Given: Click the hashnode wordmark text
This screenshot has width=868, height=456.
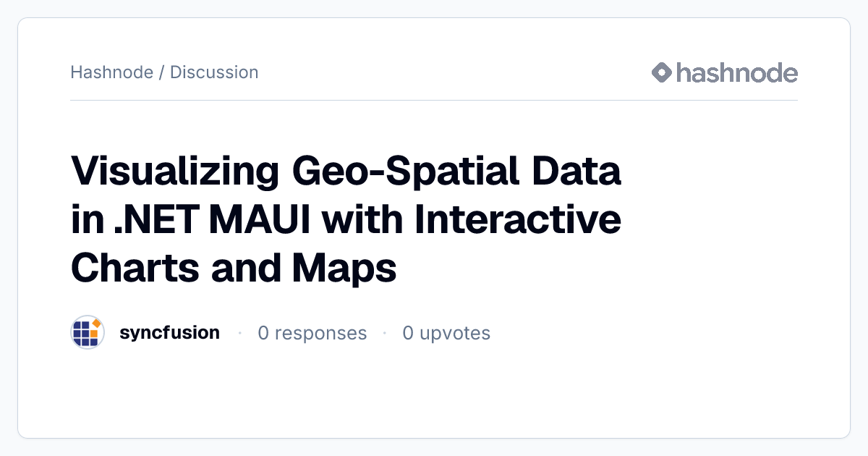Looking at the screenshot, I should pos(737,72).
